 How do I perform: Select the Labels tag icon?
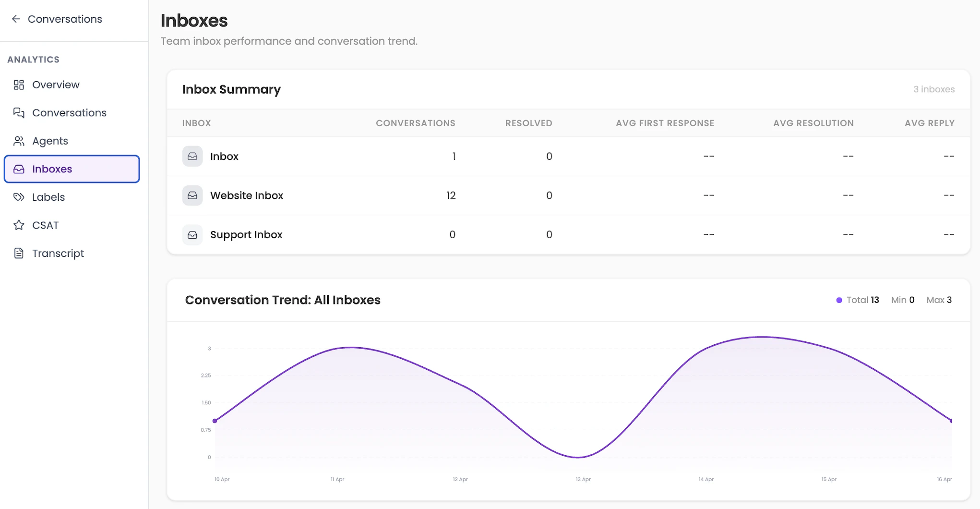pos(19,197)
